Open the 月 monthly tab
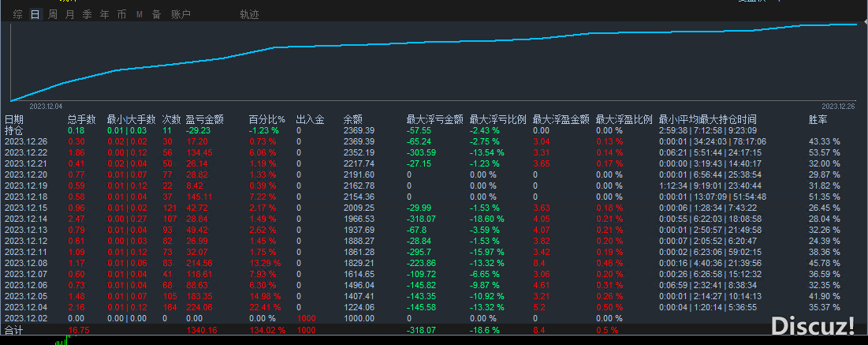This screenshot has height=345, width=868. 69,14
